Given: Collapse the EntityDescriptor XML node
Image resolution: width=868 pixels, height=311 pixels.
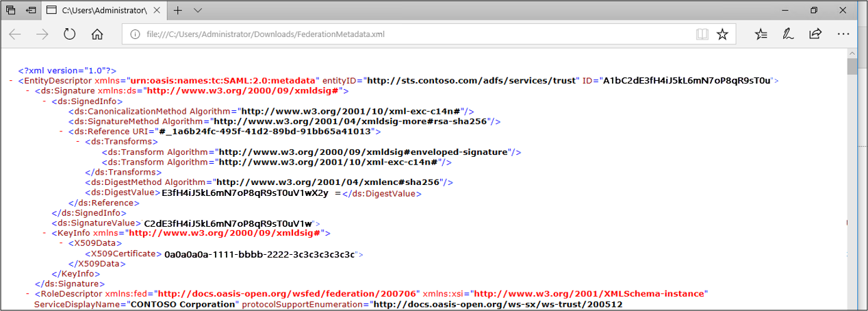Looking at the screenshot, I should 11,81.
